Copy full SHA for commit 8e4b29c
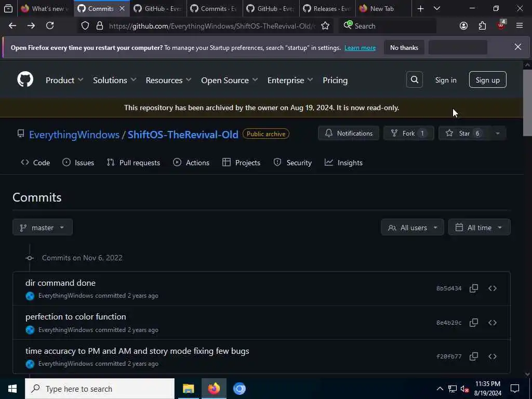532x399 pixels. point(474,322)
